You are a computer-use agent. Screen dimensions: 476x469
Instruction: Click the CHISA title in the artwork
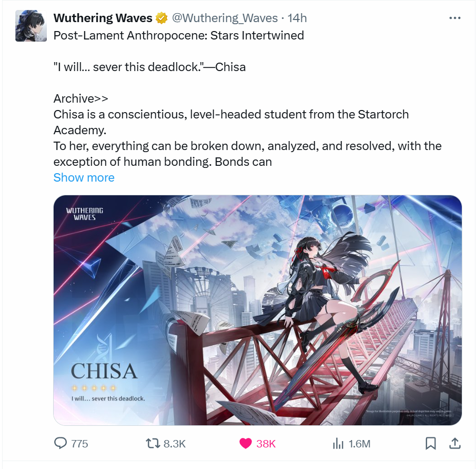104,371
